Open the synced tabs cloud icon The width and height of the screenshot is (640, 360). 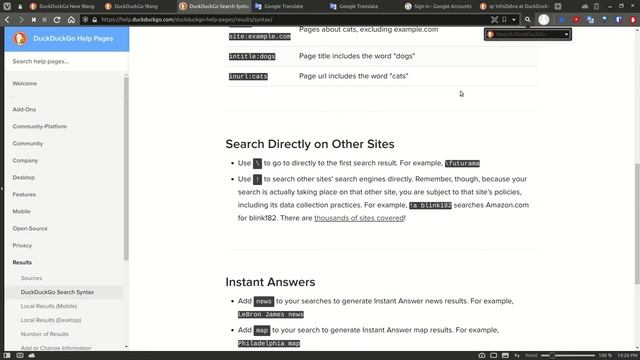[x=584, y=7]
